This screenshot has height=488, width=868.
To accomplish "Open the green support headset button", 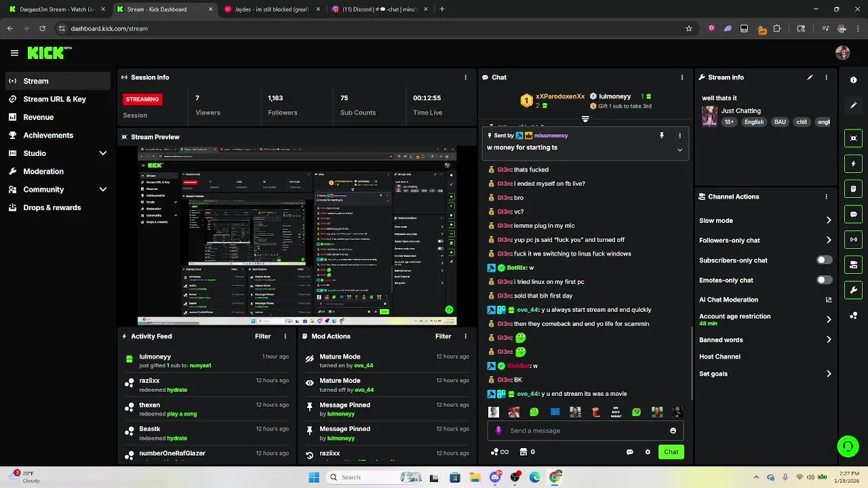I will tap(848, 446).
